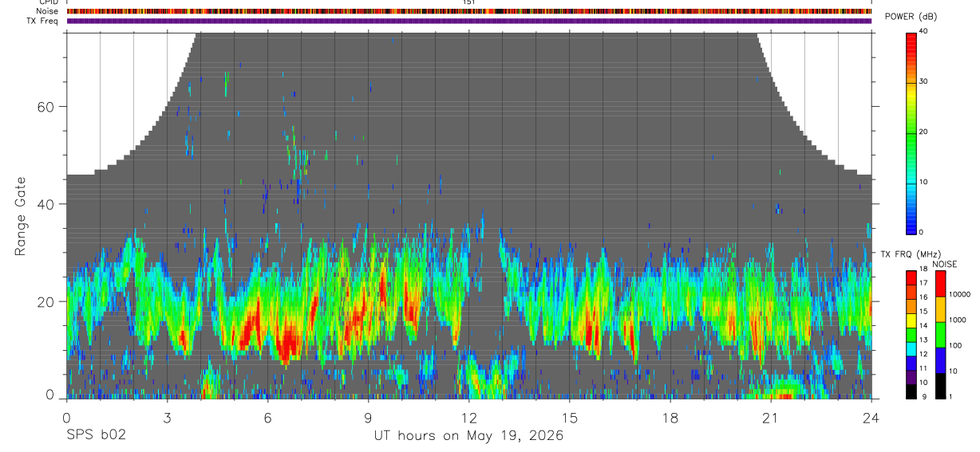Click the Range Gate axis title

22,215
